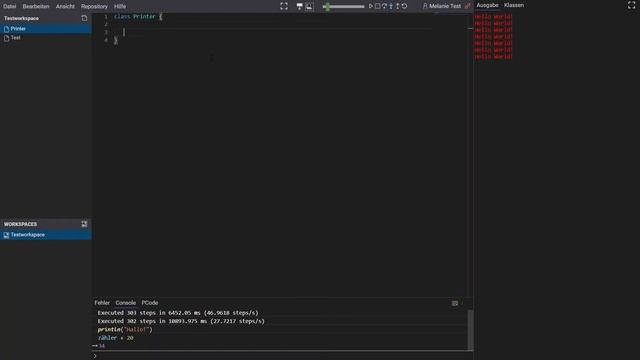Click the "Executed 303 steps" console line
The width and height of the screenshot is (640, 360).
pos(178,313)
